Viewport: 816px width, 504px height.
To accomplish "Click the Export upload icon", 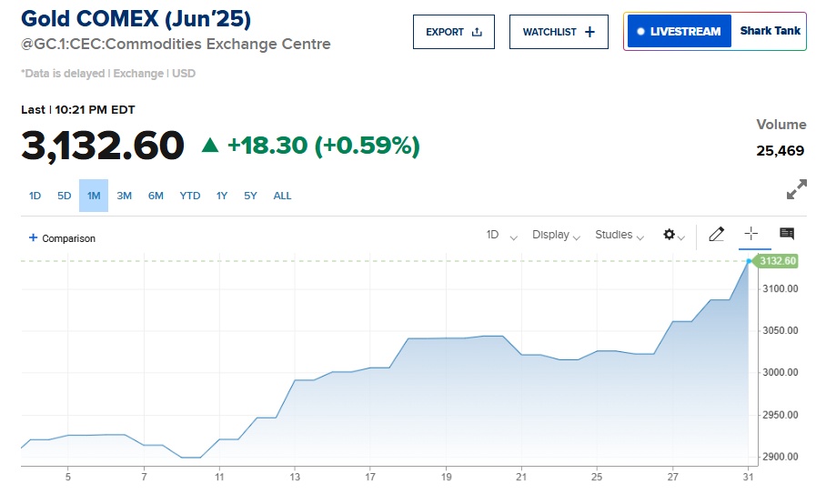I will [x=478, y=32].
